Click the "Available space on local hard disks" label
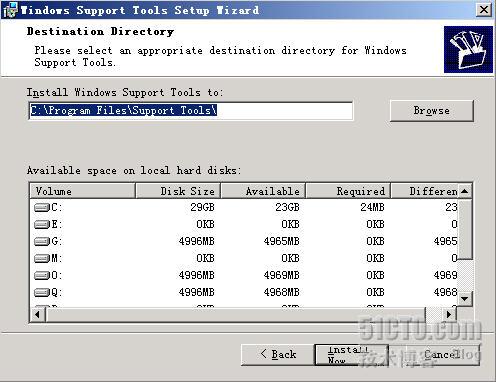 coord(134,170)
